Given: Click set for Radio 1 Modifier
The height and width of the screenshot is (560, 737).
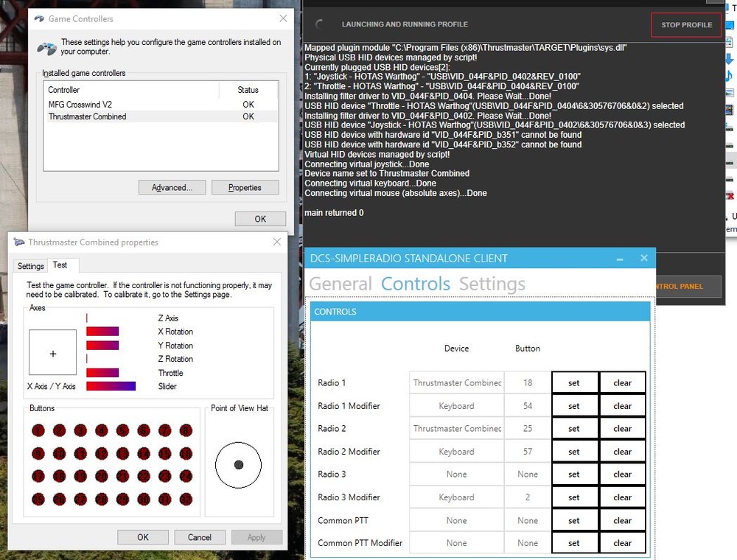Looking at the screenshot, I should pos(574,406).
